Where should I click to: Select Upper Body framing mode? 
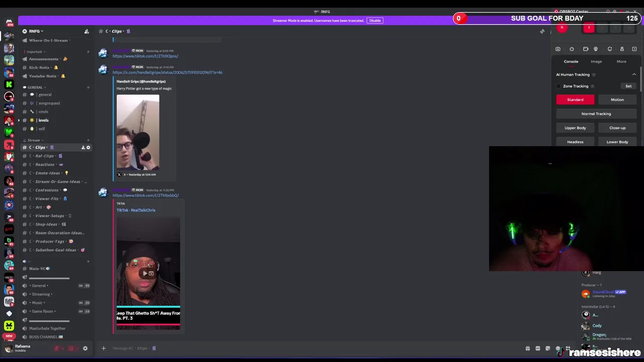click(575, 128)
